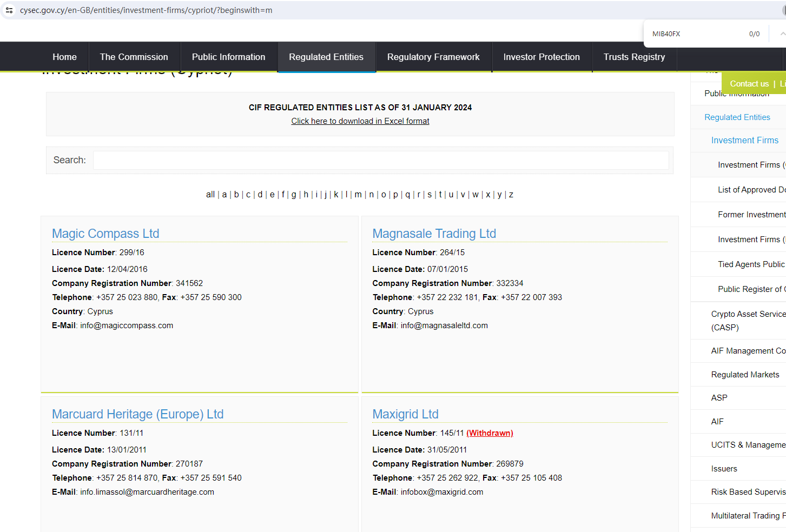Download the CIF list in Excel format

[x=360, y=121]
